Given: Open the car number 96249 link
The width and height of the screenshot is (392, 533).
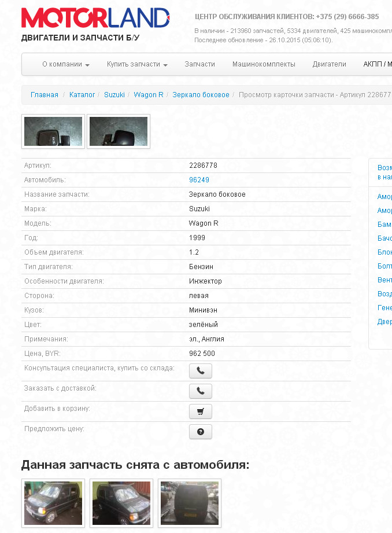Looking at the screenshot, I should point(199,180).
